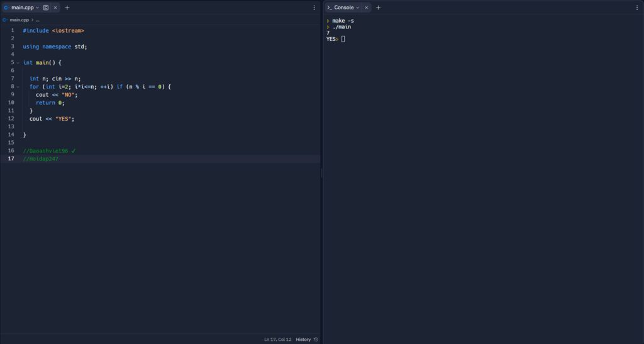This screenshot has height=344, width=644.
Task: Click the //Hoidap247 comment
Action: click(x=41, y=159)
